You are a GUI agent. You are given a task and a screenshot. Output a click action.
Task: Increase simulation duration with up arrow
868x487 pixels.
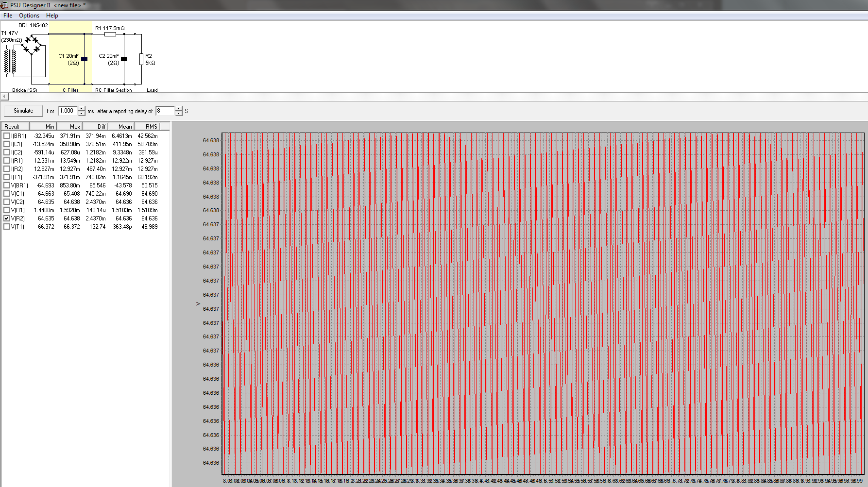82,108
